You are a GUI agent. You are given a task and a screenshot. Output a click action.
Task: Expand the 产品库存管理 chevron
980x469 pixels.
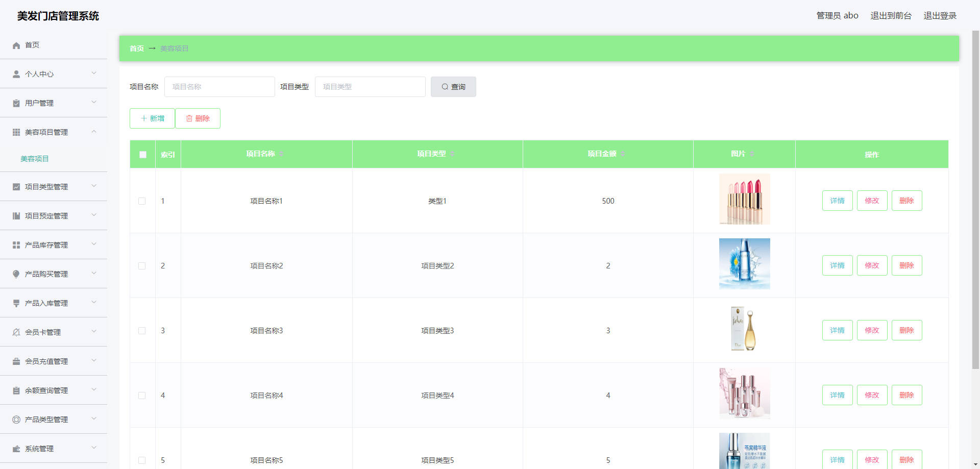pos(94,244)
